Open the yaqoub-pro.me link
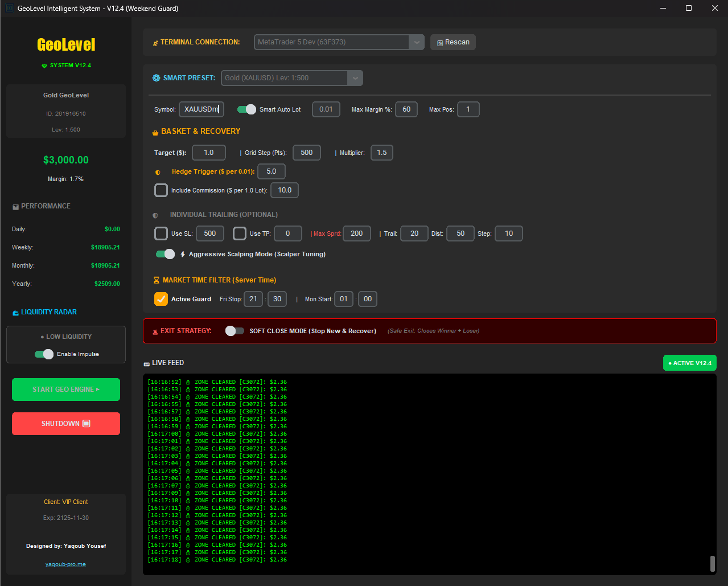728x586 pixels. (x=65, y=564)
